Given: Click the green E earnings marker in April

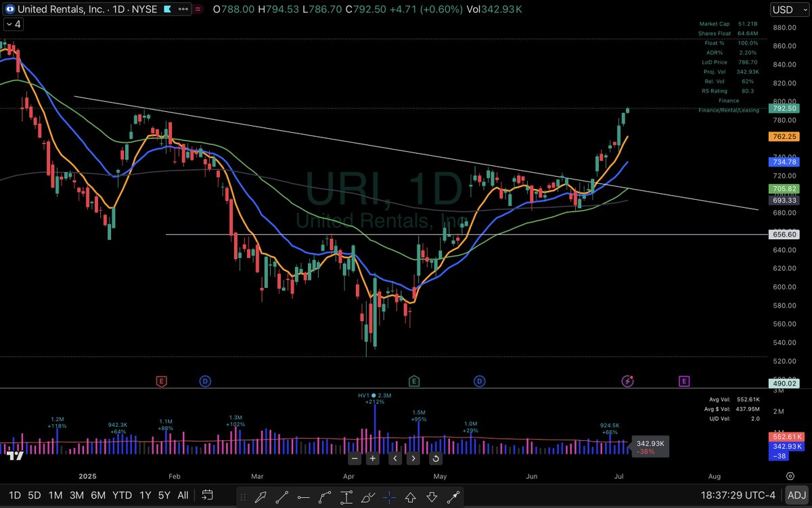Looking at the screenshot, I should click(x=414, y=381).
